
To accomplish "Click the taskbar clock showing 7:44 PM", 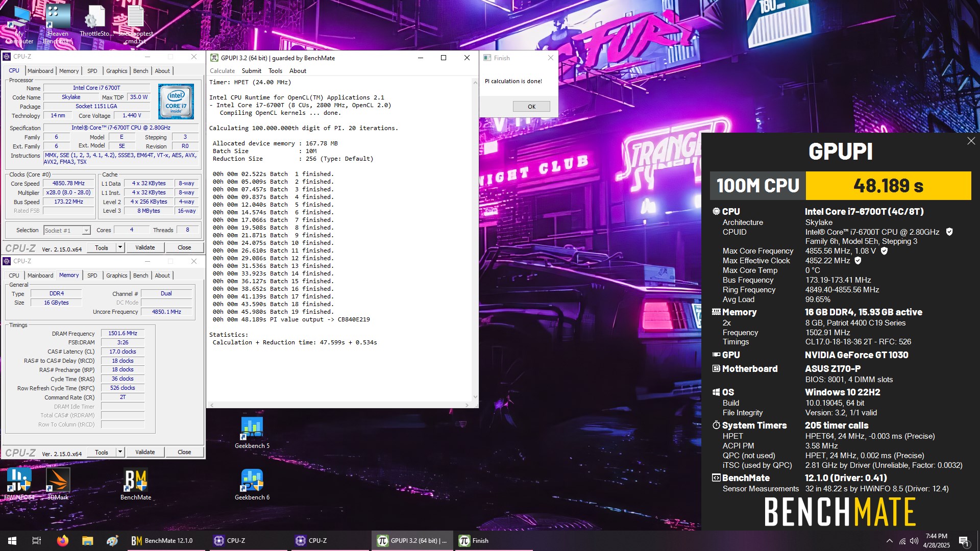I will pyautogui.click(x=936, y=541).
